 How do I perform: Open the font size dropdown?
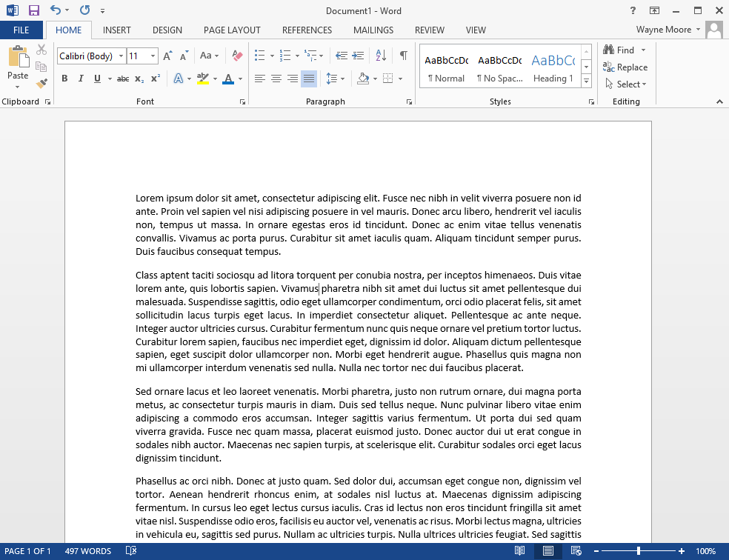click(x=153, y=56)
